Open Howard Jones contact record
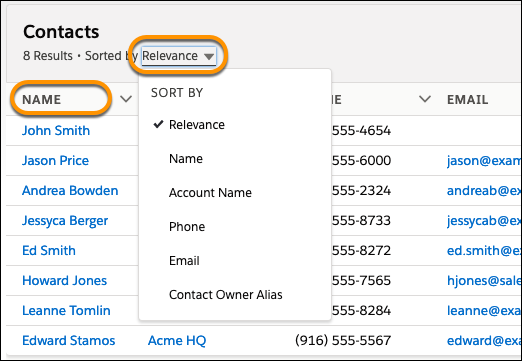 [x=64, y=280]
